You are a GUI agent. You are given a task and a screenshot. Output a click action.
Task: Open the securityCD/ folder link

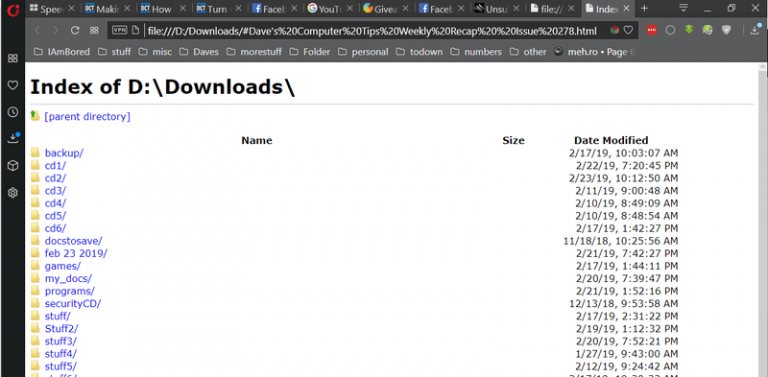coord(72,304)
